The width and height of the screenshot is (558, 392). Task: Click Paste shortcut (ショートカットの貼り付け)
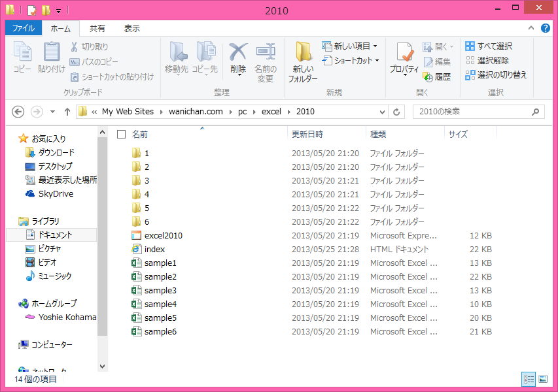coord(112,76)
